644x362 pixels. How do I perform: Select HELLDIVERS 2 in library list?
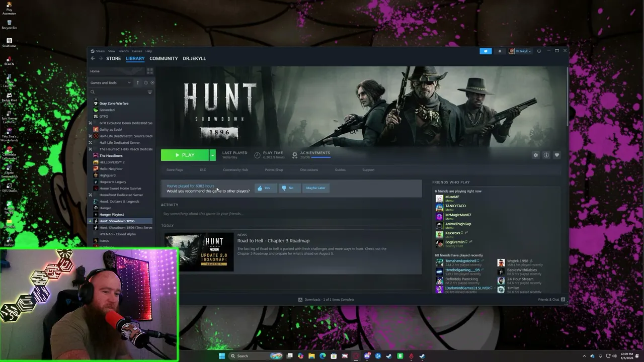pos(112,162)
